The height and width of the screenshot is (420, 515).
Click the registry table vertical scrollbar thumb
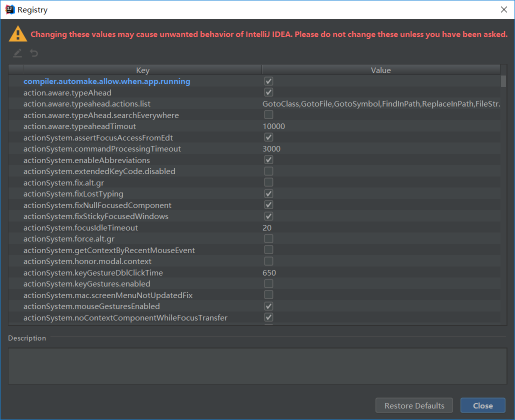tap(503, 81)
